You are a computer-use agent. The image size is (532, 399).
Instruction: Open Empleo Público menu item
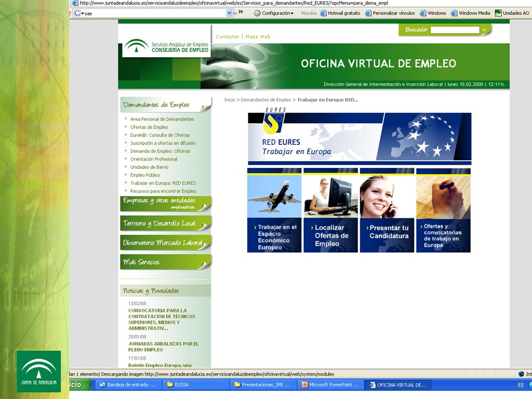(145, 175)
